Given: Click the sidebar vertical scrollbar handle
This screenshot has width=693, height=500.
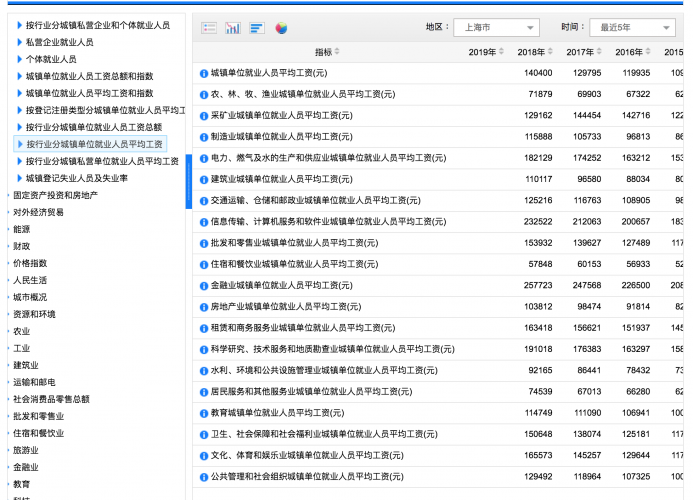Looking at the screenshot, I should pos(188,180).
